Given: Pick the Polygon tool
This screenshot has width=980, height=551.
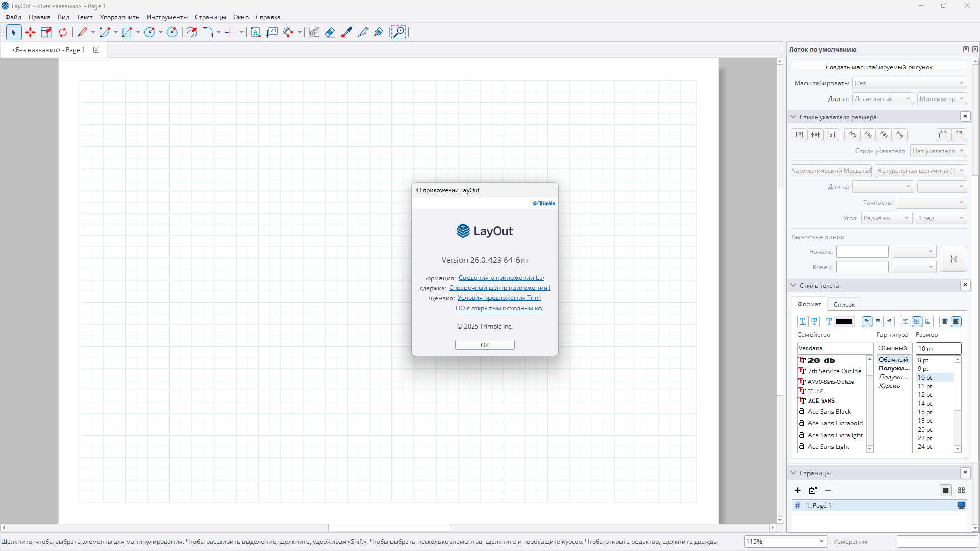Looking at the screenshot, I should (172, 32).
